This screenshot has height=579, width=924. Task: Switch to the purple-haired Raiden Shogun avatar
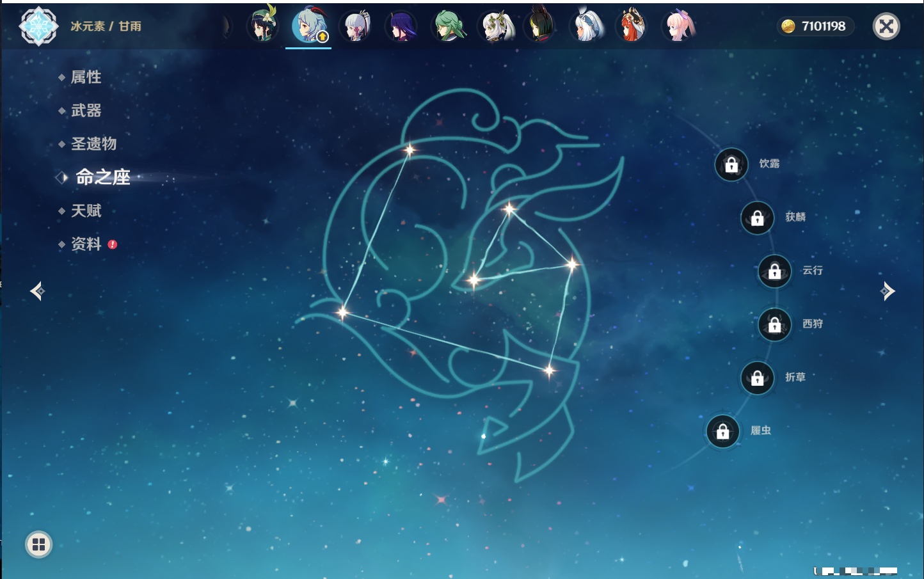pyautogui.click(x=401, y=26)
